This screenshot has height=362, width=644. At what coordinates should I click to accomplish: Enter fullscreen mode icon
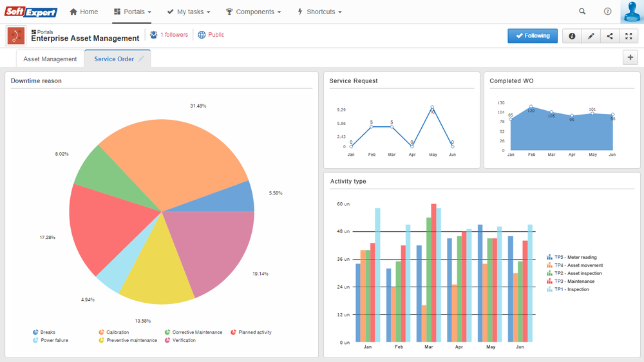629,35
